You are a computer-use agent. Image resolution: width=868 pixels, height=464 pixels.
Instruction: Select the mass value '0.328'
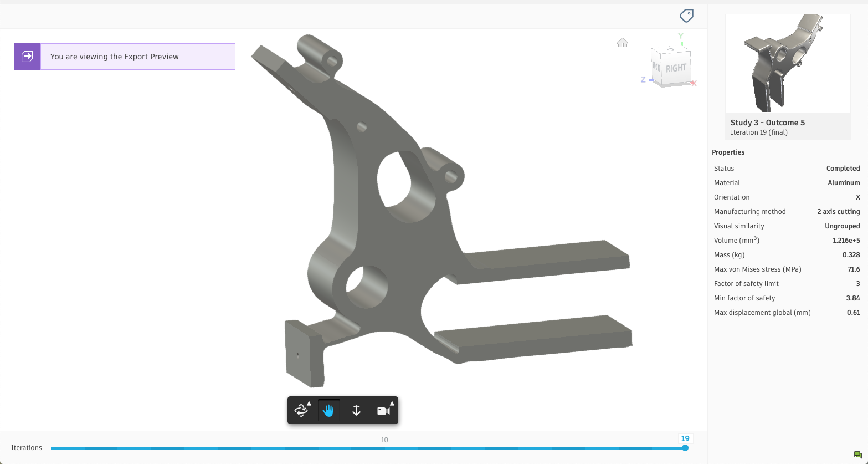coord(851,255)
